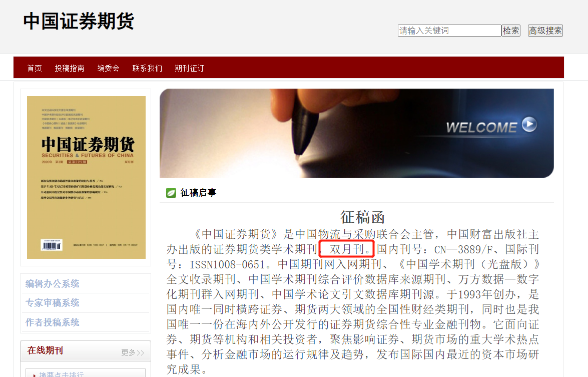The height and width of the screenshot is (377, 588).
Task: Click the 检索 search button
Action: [x=511, y=31]
